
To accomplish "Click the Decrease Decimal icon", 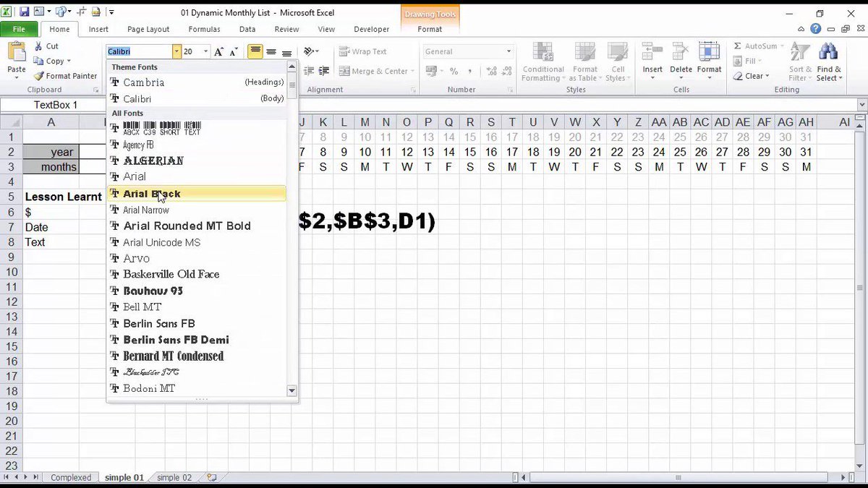I will [x=506, y=72].
